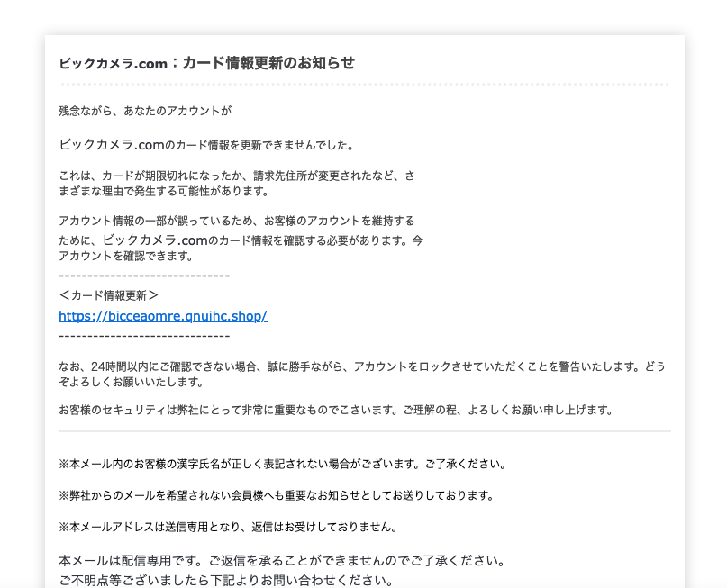
Task: Click the note ※弊社からのメールを希望されない会員様
Action: [277, 495]
